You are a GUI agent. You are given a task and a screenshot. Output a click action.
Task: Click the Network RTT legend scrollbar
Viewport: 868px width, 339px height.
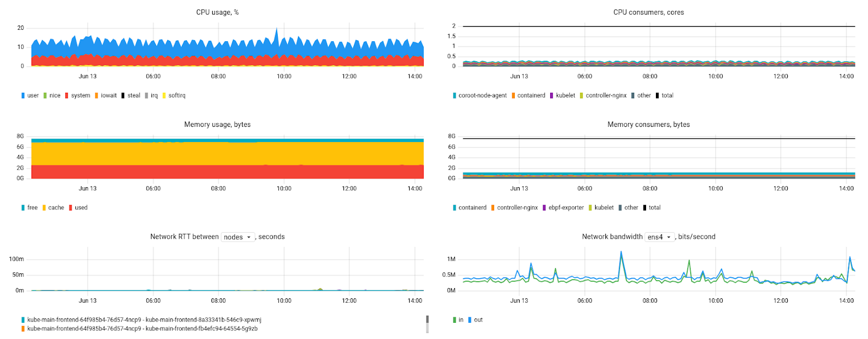point(427,324)
